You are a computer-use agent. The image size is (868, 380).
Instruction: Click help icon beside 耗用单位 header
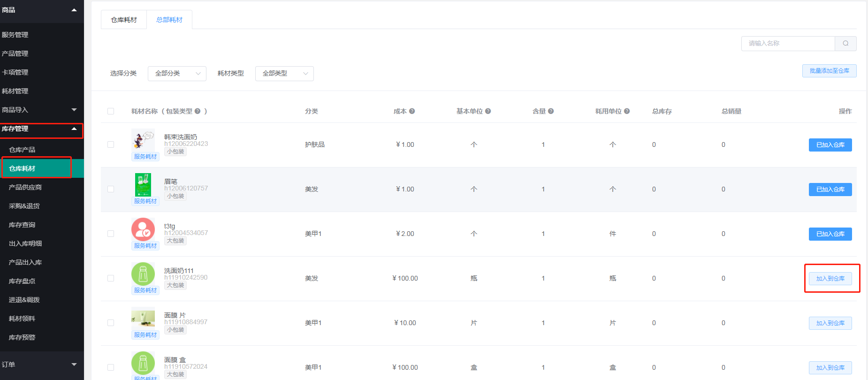(x=627, y=111)
